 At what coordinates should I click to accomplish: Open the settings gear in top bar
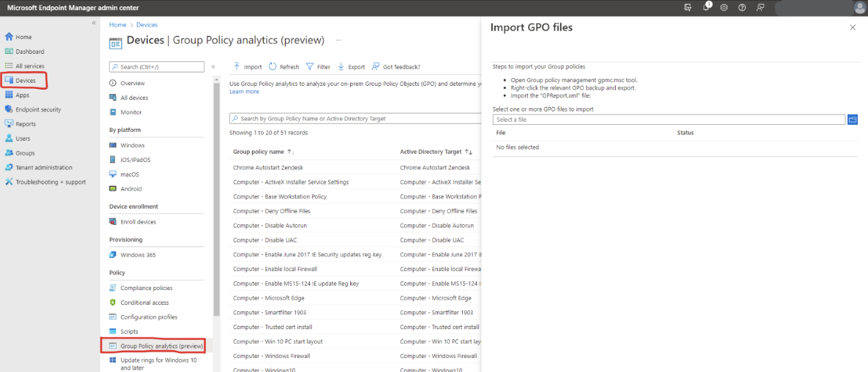coord(724,8)
